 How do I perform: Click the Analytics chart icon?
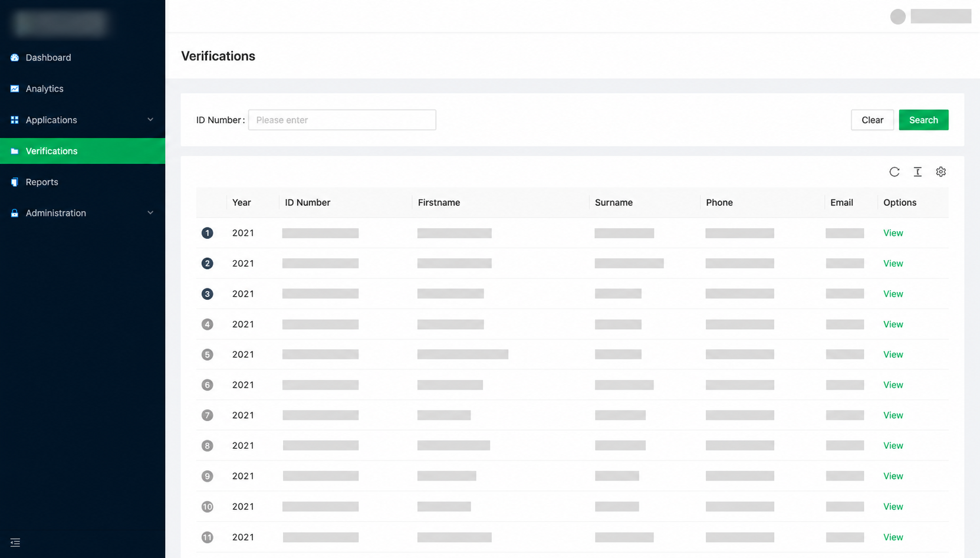point(15,89)
